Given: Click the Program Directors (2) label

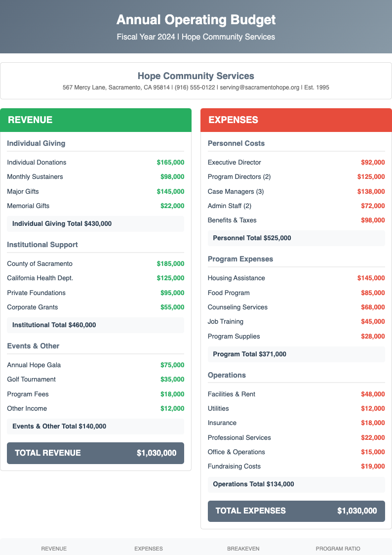Looking at the screenshot, I should point(239,177).
